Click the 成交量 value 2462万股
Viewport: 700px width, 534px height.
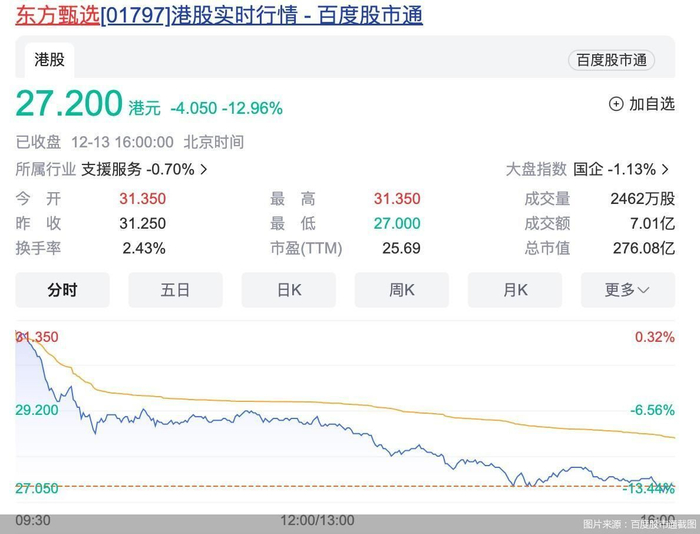[642, 199]
